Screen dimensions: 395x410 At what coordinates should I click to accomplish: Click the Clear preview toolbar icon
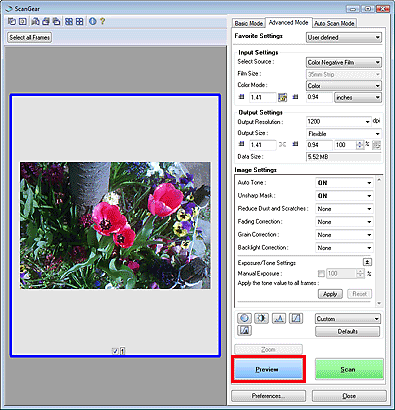point(12,22)
